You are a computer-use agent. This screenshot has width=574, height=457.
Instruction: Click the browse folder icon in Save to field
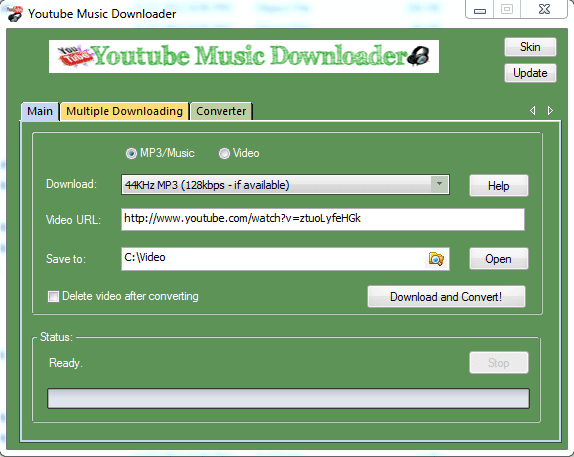pos(436,259)
